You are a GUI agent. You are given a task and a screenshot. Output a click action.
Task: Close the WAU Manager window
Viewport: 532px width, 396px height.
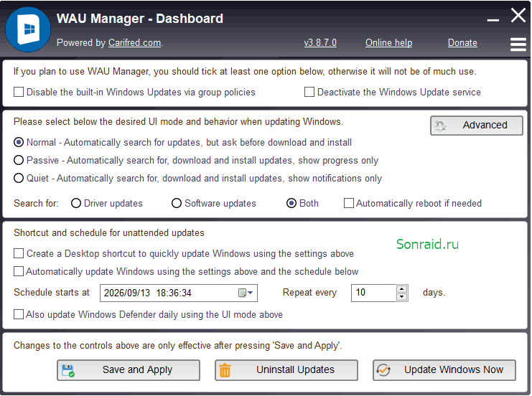click(518, 15)
